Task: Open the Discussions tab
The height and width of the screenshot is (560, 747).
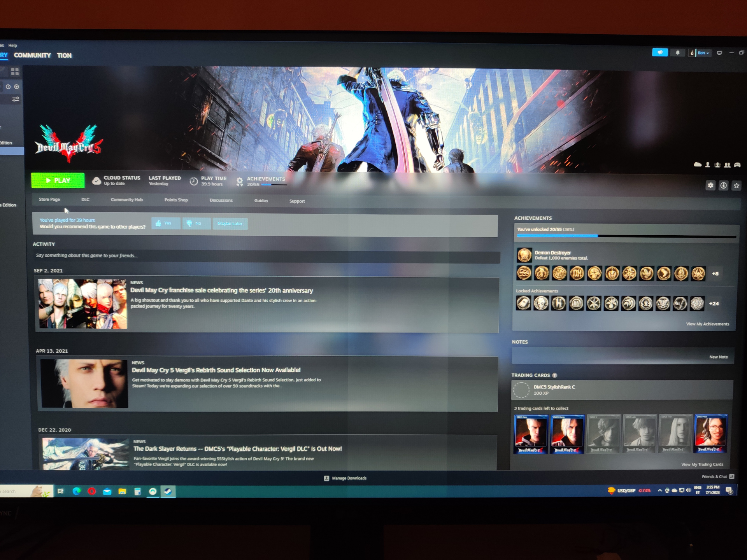Action: (x=221, y=200)
